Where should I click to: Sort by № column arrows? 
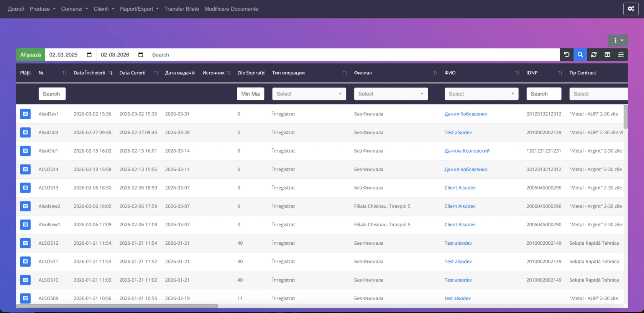tap(64, 73)
